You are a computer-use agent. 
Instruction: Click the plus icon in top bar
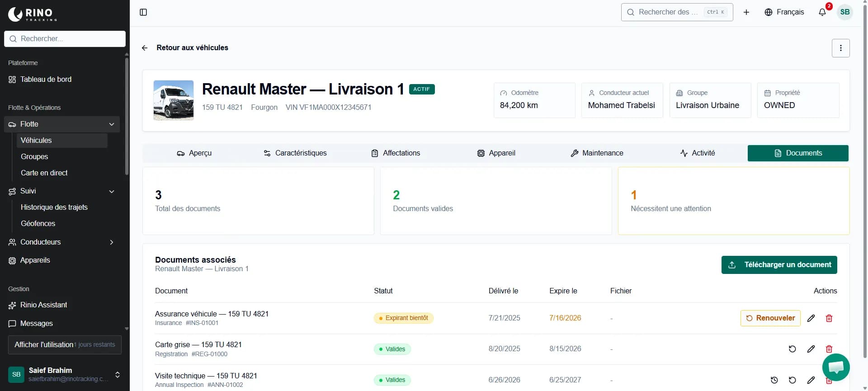point(746,12)
